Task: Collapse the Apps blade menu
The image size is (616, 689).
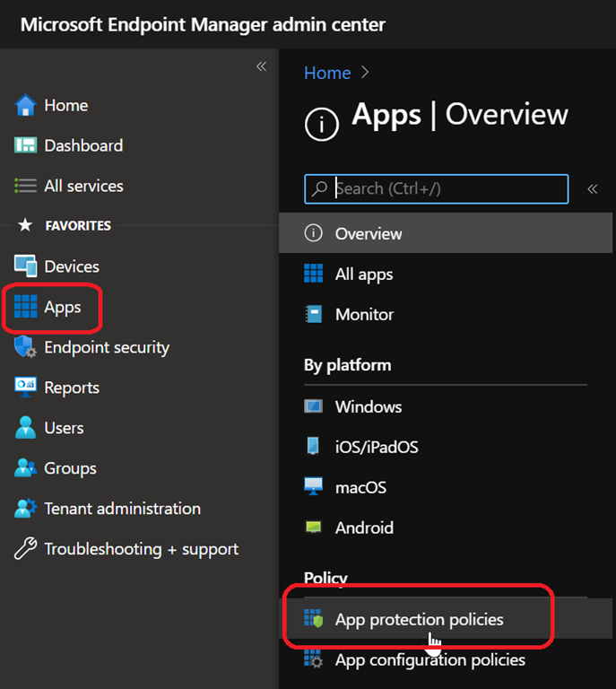Action: pos(592,188)
